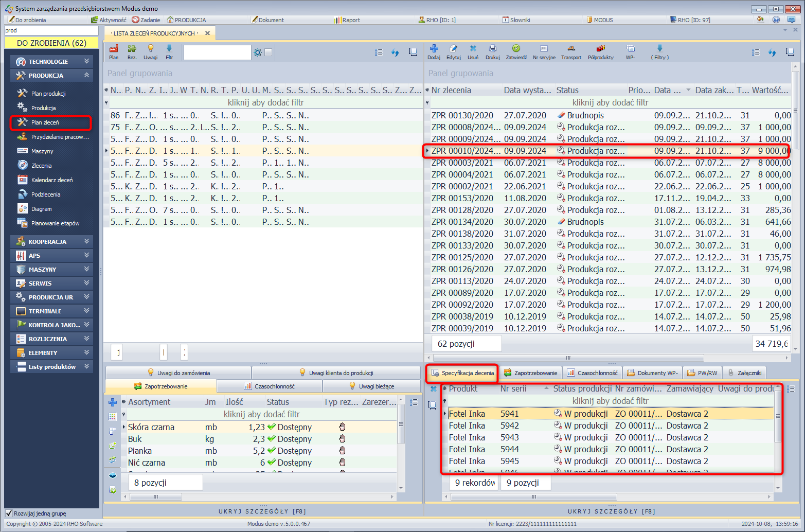Viewport: 805px width, 532px height.
Task: Toggle the Rozwijaj jedną grupę checkbox
Action: [9, 513]
